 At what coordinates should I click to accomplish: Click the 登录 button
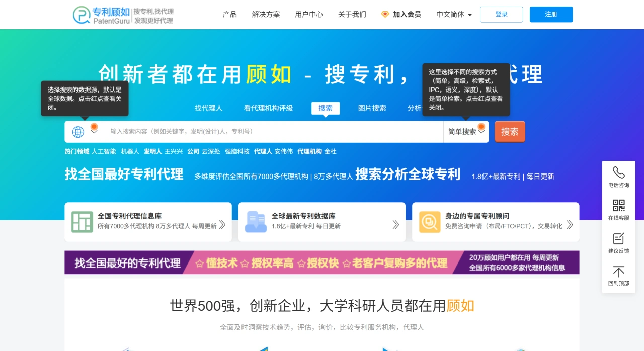(501, 15)
